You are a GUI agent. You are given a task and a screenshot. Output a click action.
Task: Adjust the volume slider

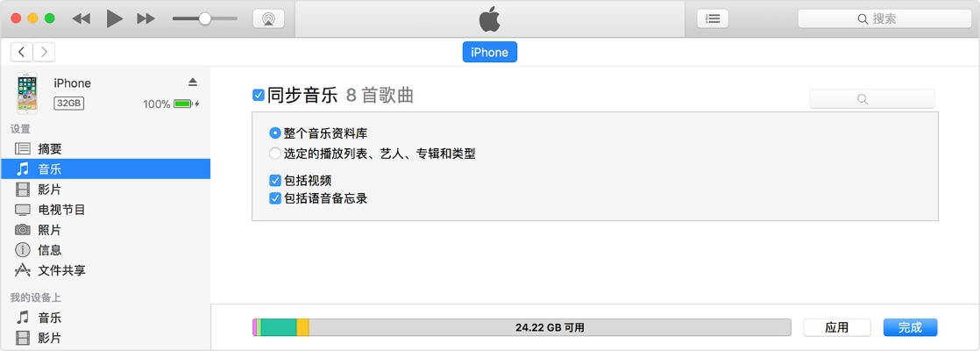tap(204, 18)
